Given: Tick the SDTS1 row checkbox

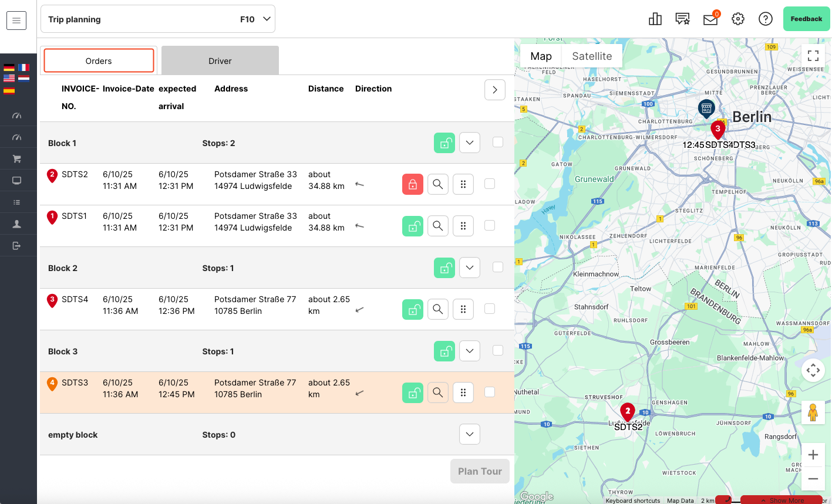Looking at the screenshot, I should click(x=490, y=225).
